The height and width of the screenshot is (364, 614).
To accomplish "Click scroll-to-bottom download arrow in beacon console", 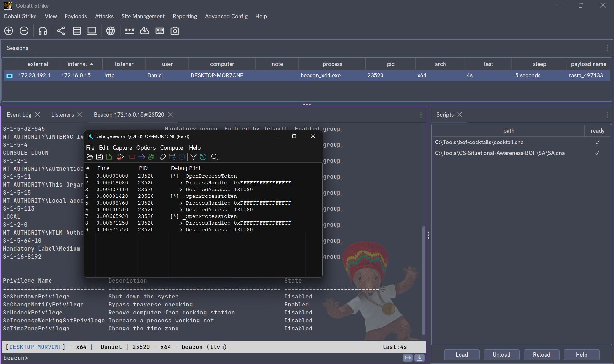I will tap(420, 358).
